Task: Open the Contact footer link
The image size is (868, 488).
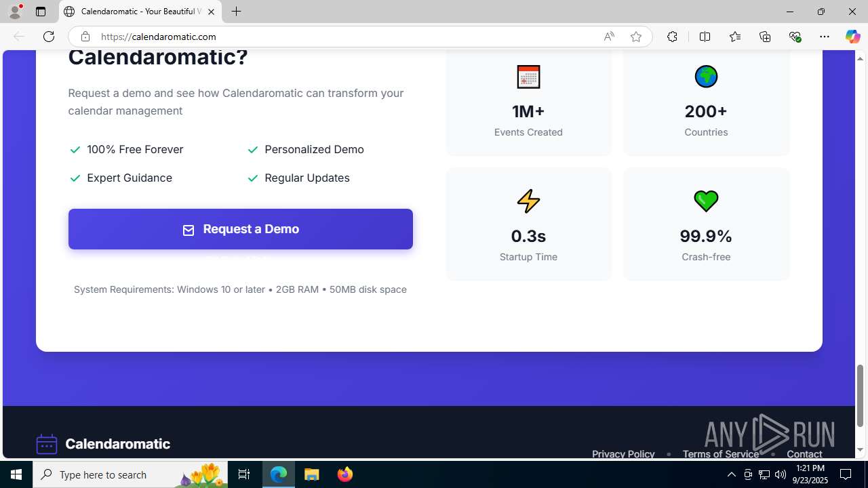Action: (804, 454)
